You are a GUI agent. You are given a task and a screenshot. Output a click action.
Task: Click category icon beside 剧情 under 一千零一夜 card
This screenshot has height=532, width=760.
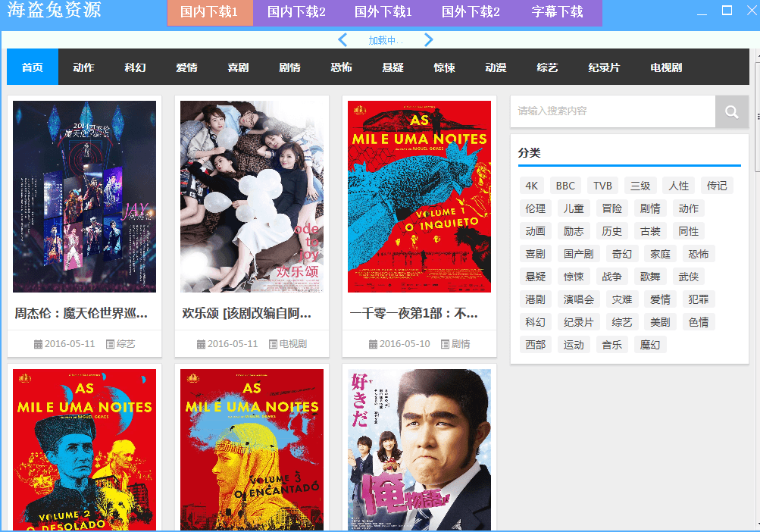point(445,344)
